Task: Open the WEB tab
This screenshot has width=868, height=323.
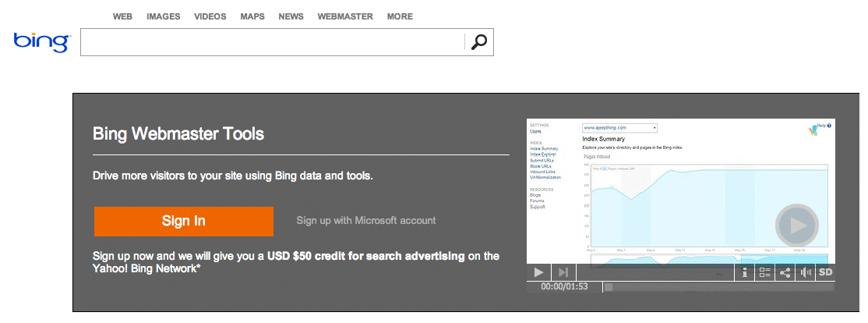Action: [122, 16]
